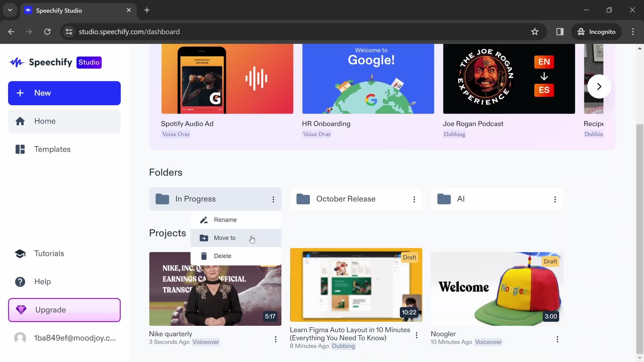The height and width of the screenshot is (362, 644).
Task: Click the Incognito indicator
Action: [596, 32]
